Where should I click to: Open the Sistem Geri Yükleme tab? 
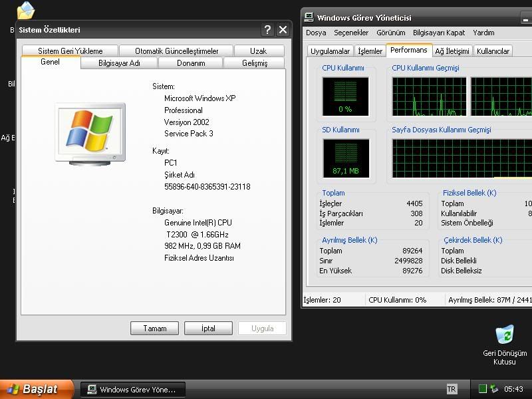(70, 51)
